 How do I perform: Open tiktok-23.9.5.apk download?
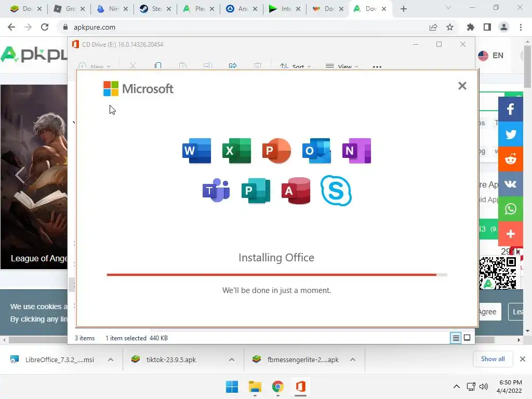coord(164,360)
